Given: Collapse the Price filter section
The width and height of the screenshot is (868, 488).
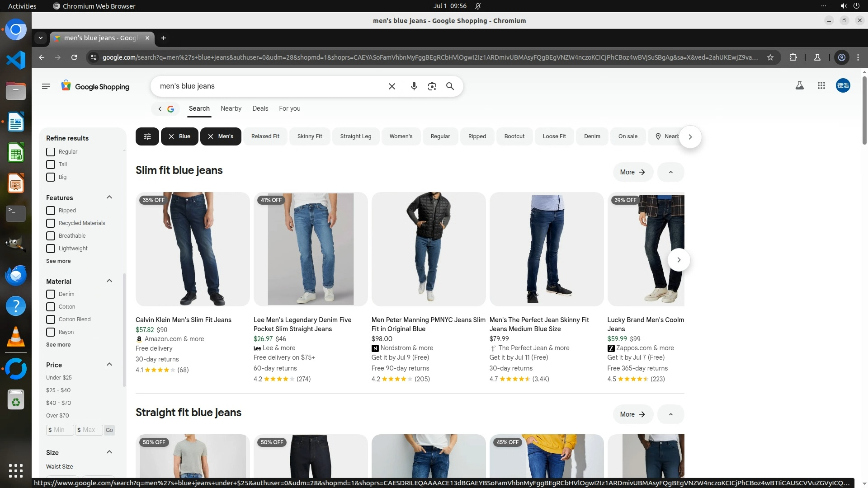Looking at the screenshot, I should point(109,365).
